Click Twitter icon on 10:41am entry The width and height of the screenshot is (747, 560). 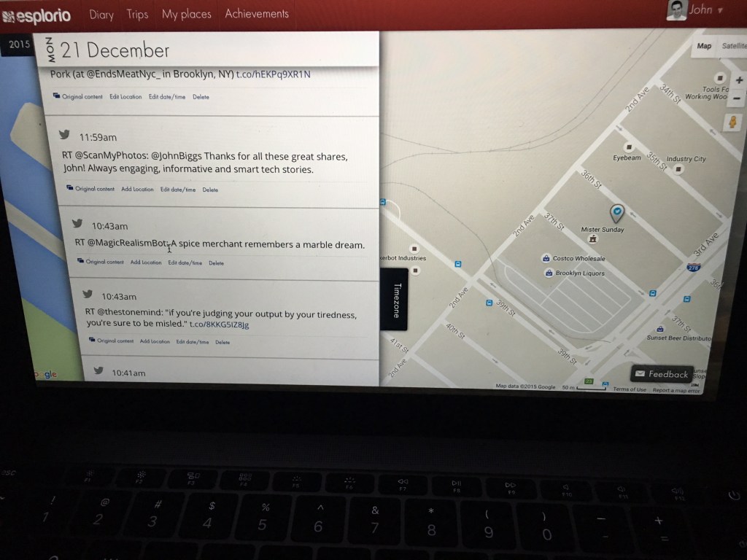coord(98,370)
